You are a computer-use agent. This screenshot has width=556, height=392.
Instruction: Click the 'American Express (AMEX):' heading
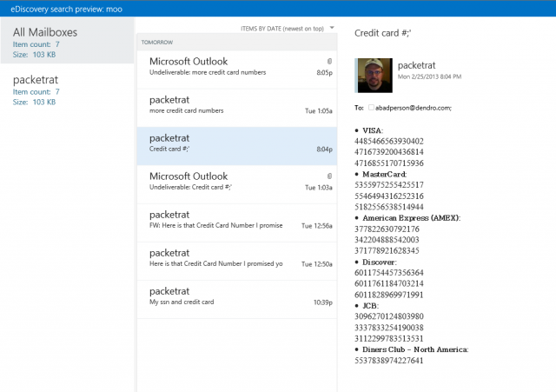(x=411, y=218)
